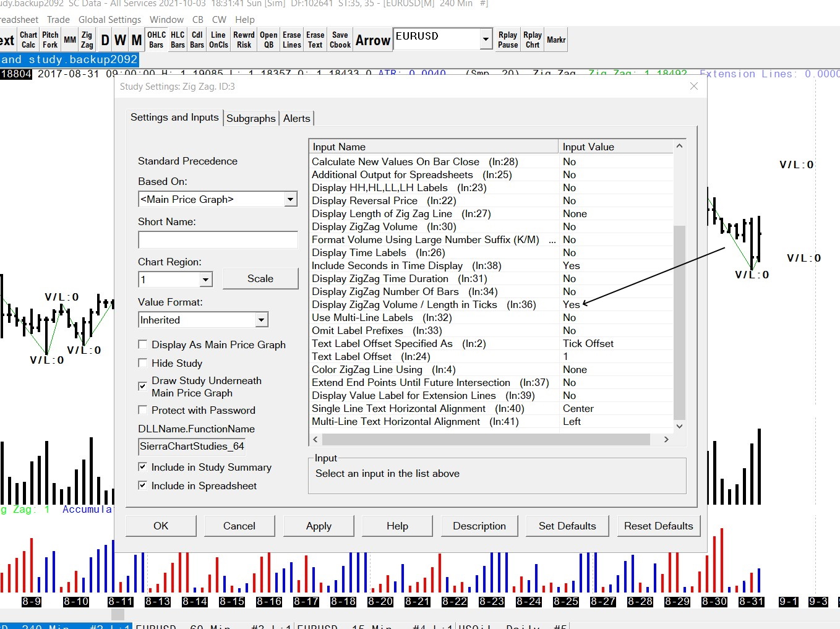This screenshot has width=840, height=629.
Task: Switch to the Alerts tab
Action: pos(297,118)
